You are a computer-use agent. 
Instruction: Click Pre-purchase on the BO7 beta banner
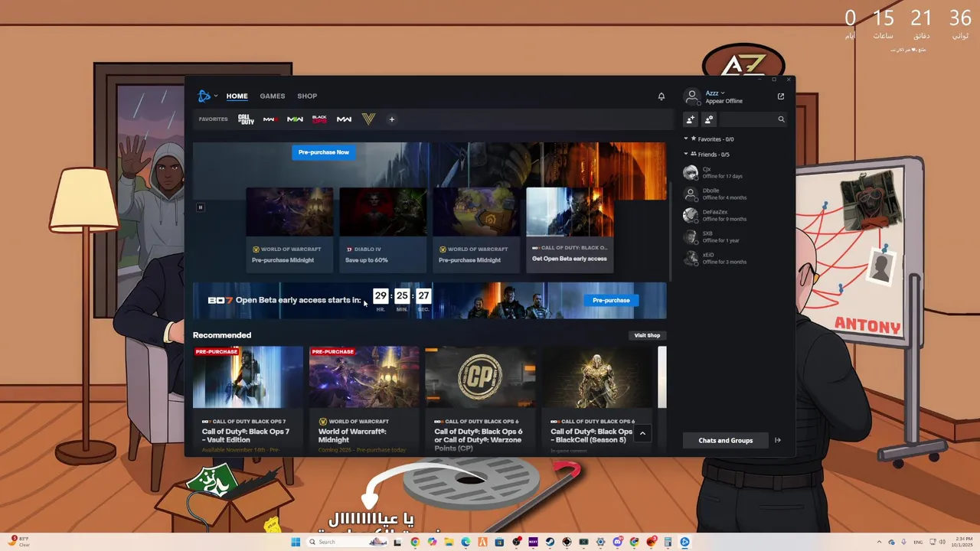611,300
